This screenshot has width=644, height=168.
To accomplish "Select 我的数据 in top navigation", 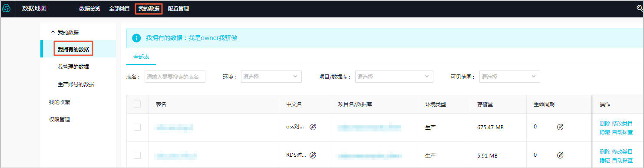I will point(149,8).
